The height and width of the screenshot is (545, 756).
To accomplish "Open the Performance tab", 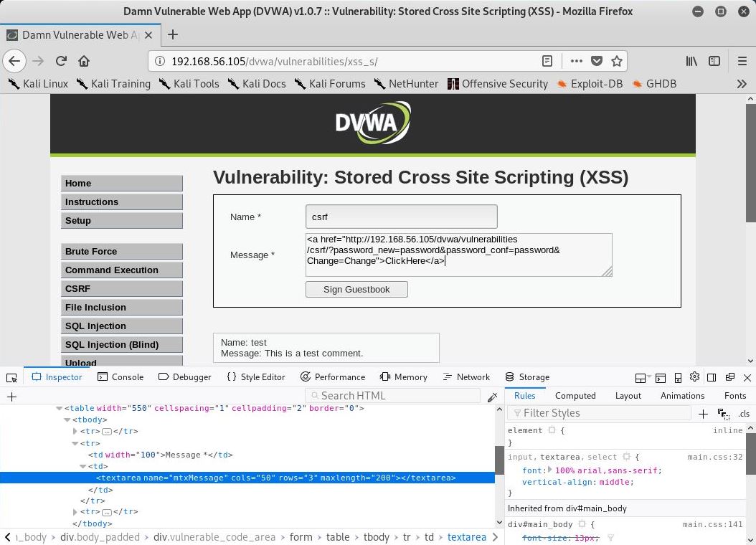I will coord(333,376).
